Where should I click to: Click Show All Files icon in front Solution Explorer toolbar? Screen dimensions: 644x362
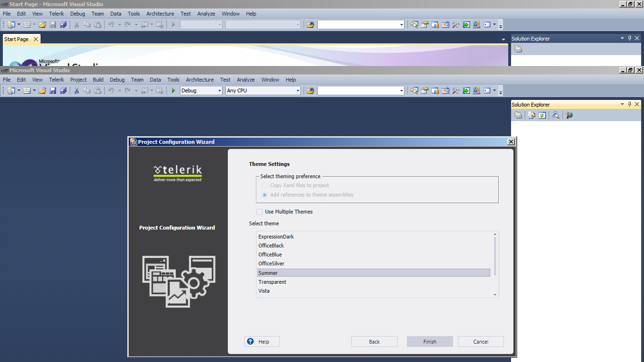(x=532, y=115)
